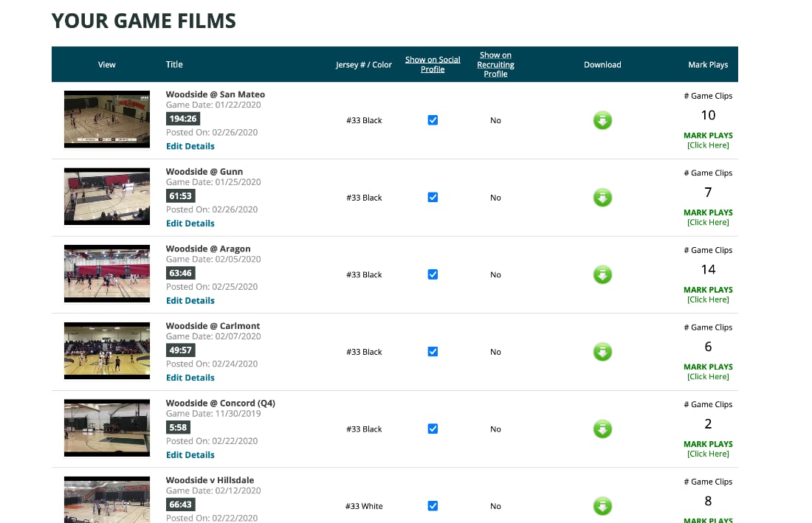Disable social profile display for Woodside @ Carlmont
Screen dimensions: 812x523
click(x=433, y=352)
